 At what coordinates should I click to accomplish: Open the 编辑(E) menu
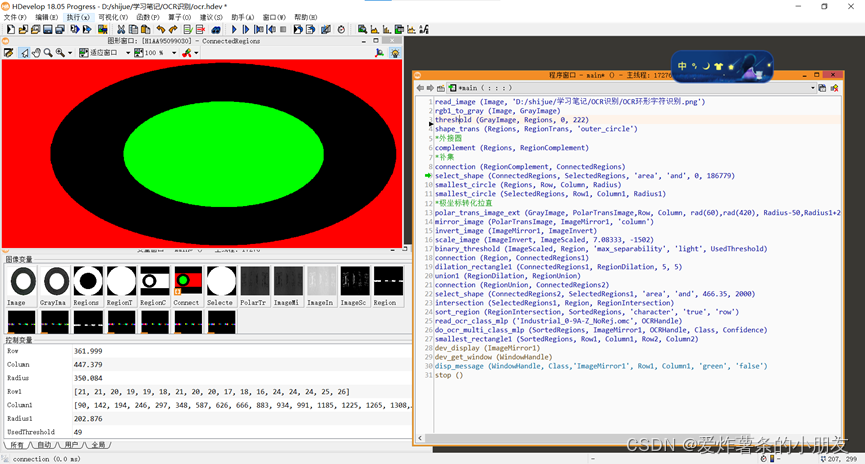tap(46, 17)
